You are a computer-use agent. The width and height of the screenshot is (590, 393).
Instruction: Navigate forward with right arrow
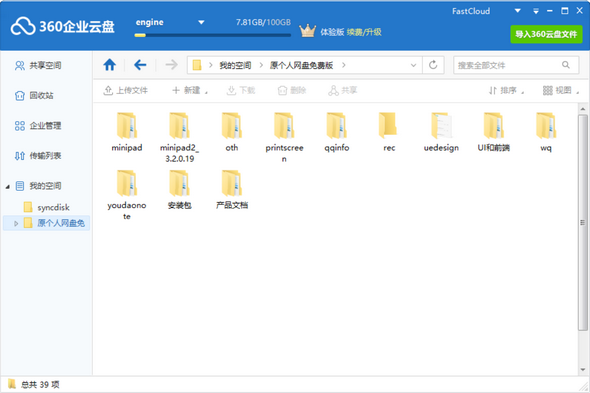171,65
